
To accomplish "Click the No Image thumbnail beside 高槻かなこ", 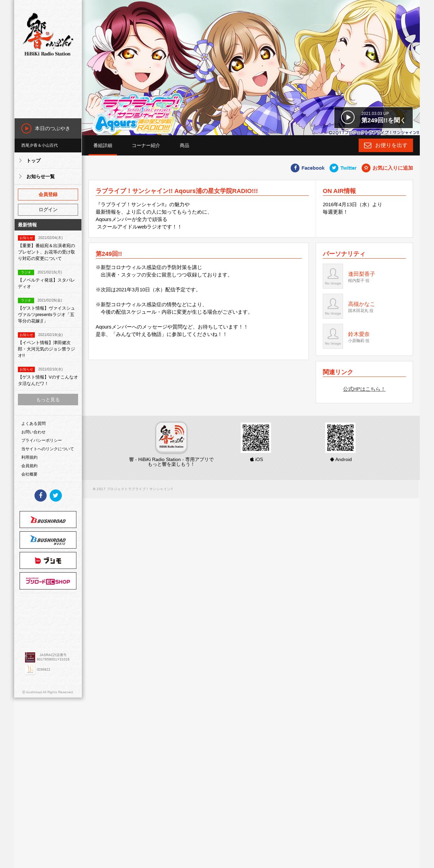I will pyautogui.click(x=333, y=306).
